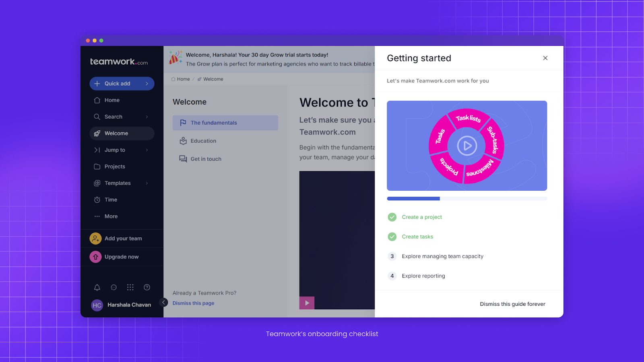Open Time in the sidebar
Image resolution: width=644 pixels, height=362 pixels.
coord(122,200)
